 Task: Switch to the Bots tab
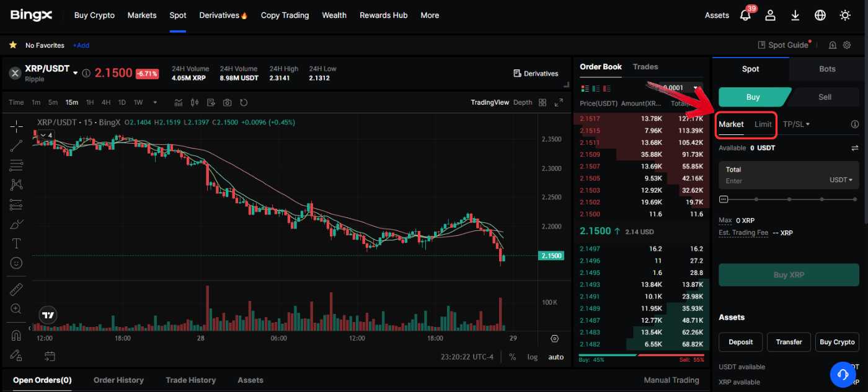coord(827,69)
